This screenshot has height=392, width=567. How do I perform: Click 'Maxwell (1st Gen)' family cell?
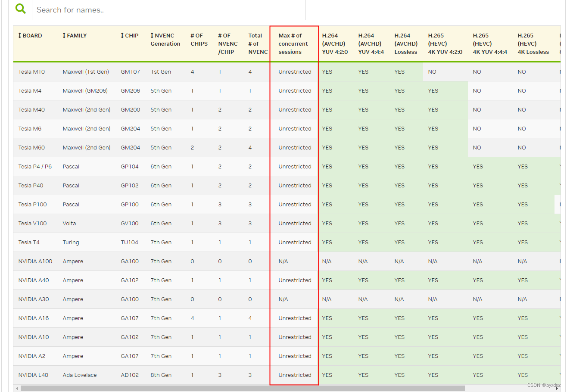click(x=86, y=72)
